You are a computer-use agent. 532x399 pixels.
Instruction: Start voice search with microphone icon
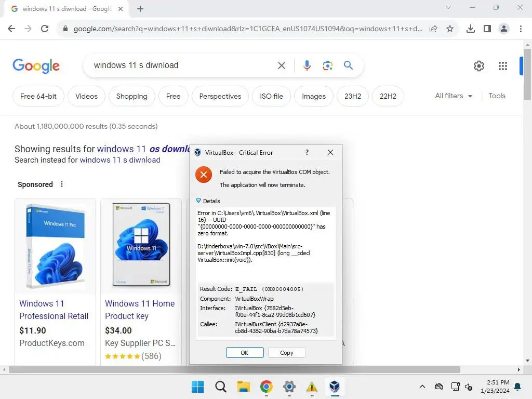point(307,65)
